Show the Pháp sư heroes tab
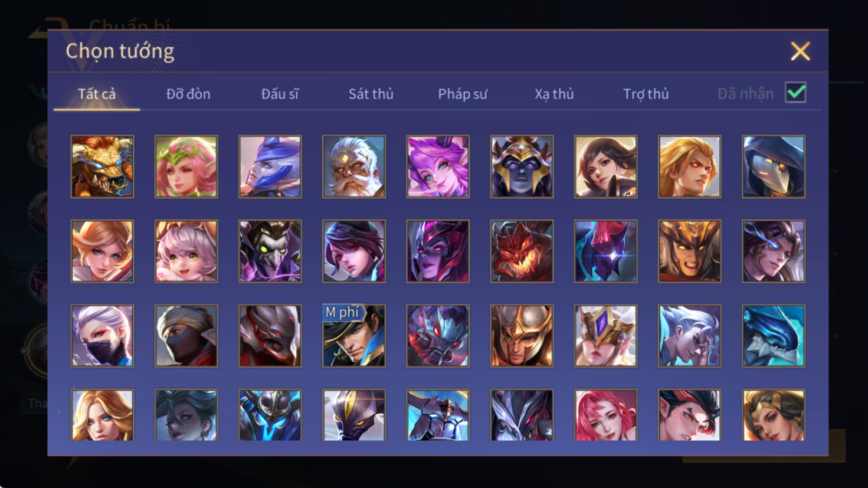This screenshot has width=868, height=488. pos(463,94)
